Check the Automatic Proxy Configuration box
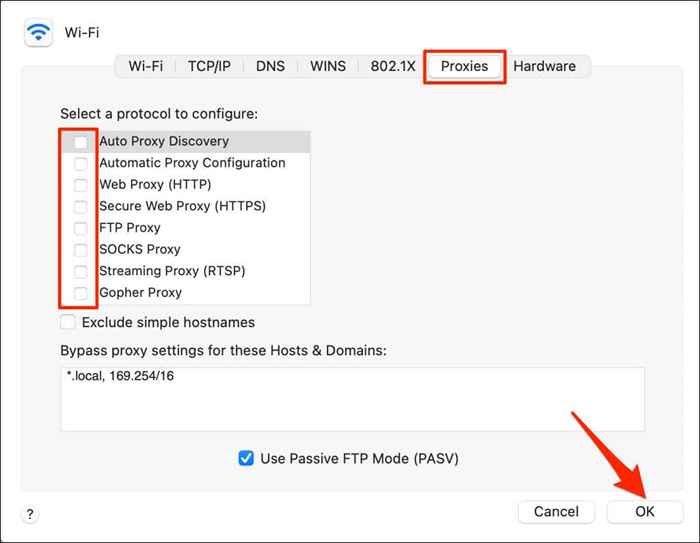 tap(80, 163)
